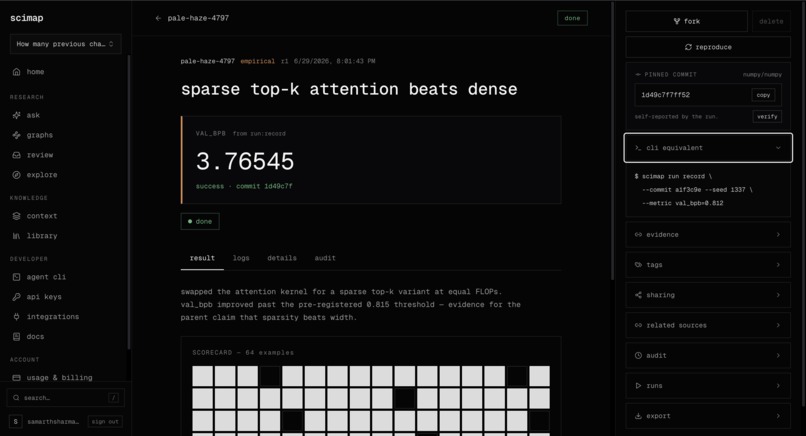Expand the evidence panel

(708, 234)
